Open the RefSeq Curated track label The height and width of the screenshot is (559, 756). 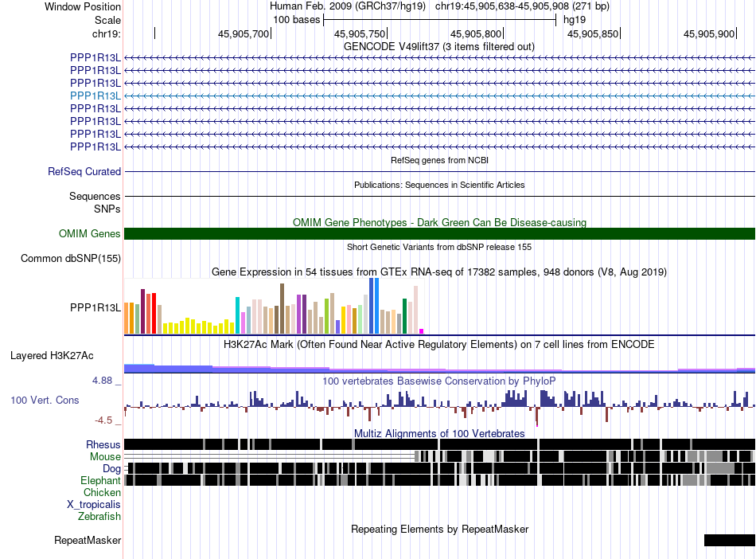(84, 172)
